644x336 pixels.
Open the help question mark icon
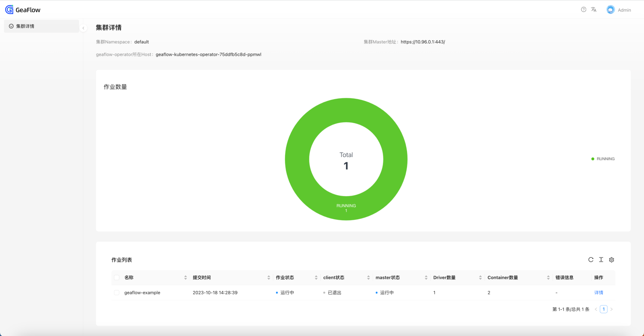(583, 9)
